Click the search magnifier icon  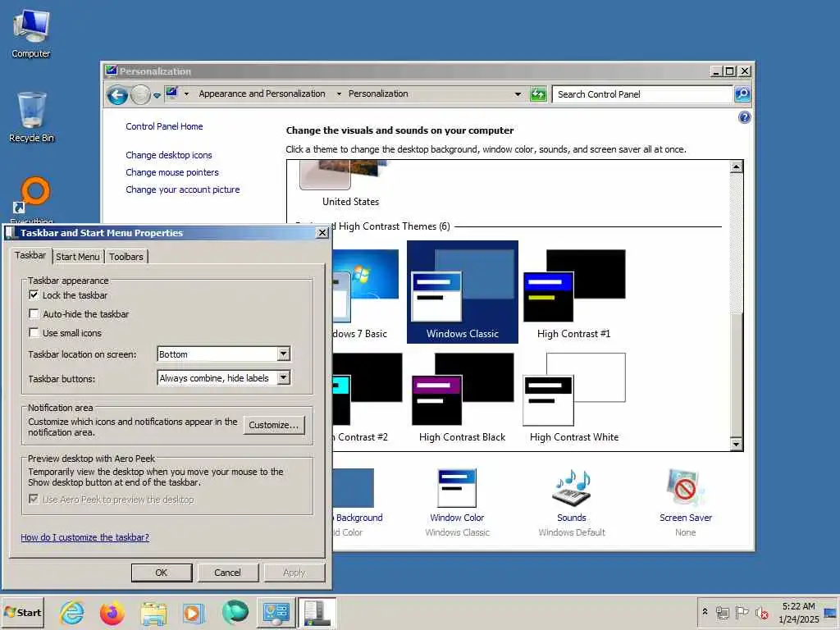[742, 94]
